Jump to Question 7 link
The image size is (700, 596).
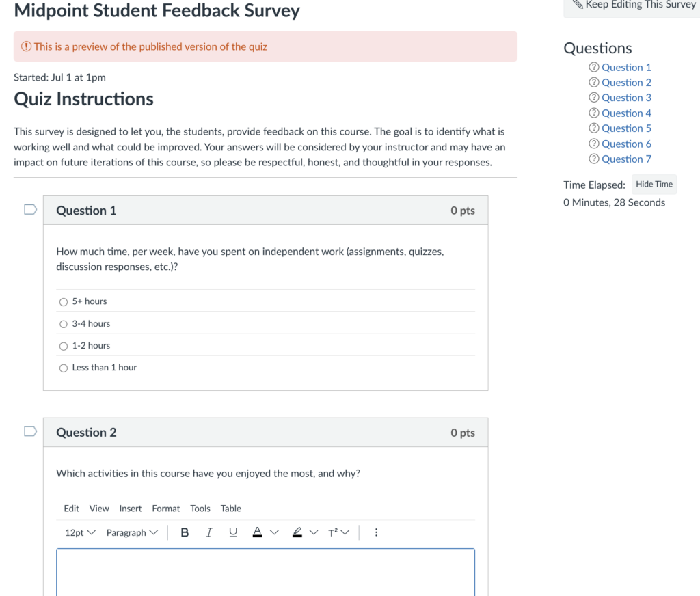[626, 159]
